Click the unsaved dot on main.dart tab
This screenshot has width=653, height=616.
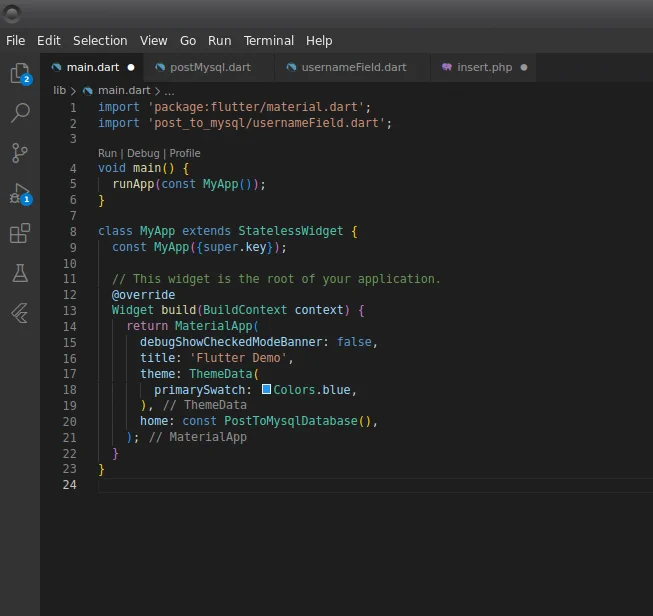pyautogui.click(x=131, y=67)
